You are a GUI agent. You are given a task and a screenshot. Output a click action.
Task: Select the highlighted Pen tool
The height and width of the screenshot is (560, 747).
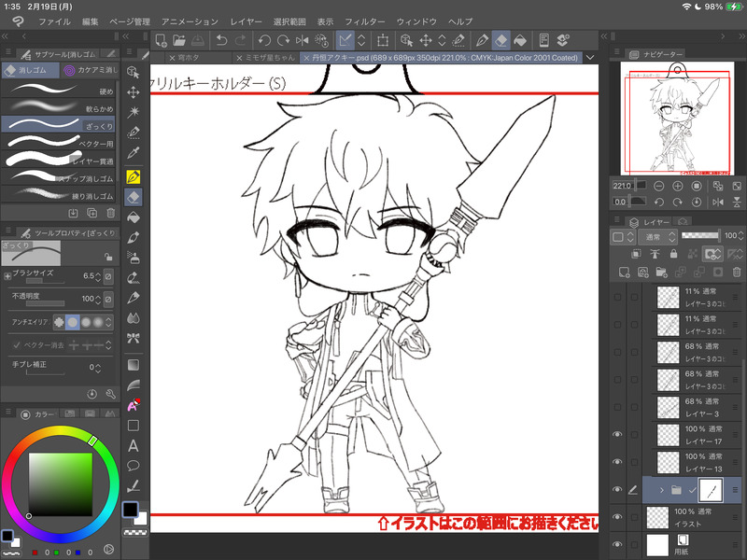(x=134, y=176)
